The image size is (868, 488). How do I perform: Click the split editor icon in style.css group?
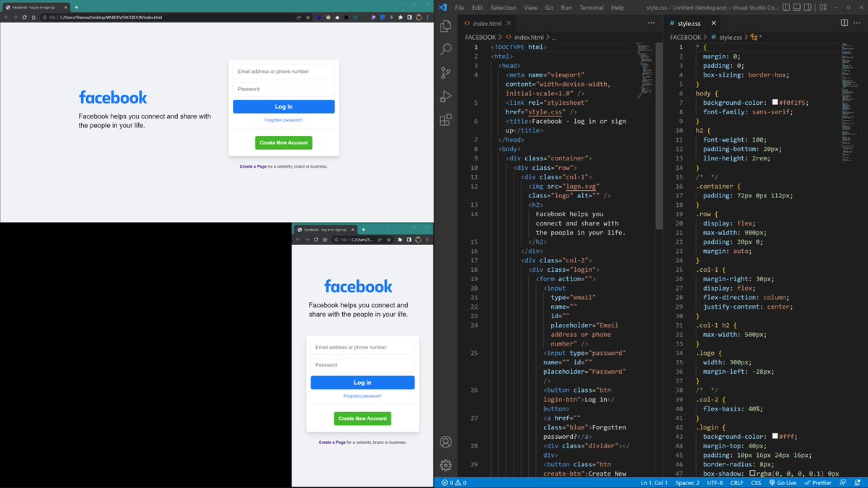pos(844,23)
